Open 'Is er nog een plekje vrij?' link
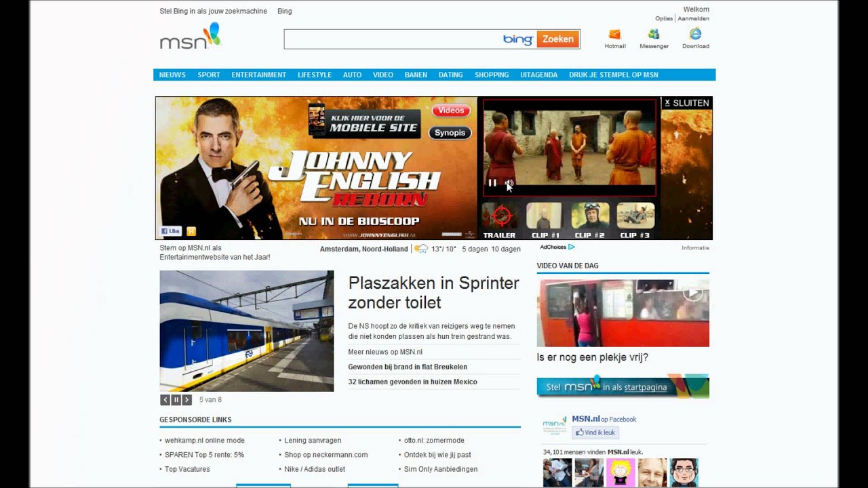The image size is (868, 488). click(593, 358)
